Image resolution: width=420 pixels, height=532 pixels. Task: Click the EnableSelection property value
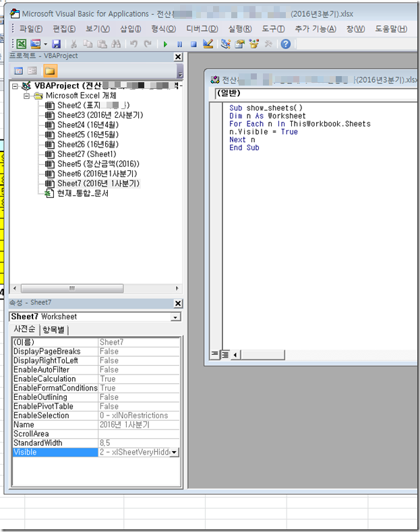(138, 415)
